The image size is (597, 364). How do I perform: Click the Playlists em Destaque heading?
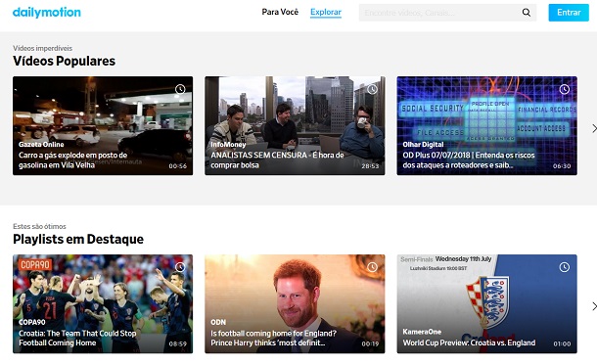(78, 239)
